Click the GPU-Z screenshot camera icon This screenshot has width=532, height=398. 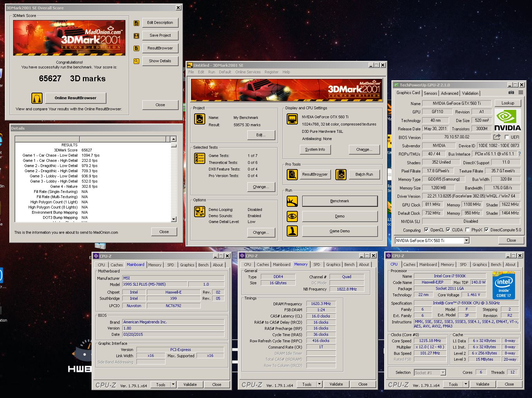(x=511, y=93)
